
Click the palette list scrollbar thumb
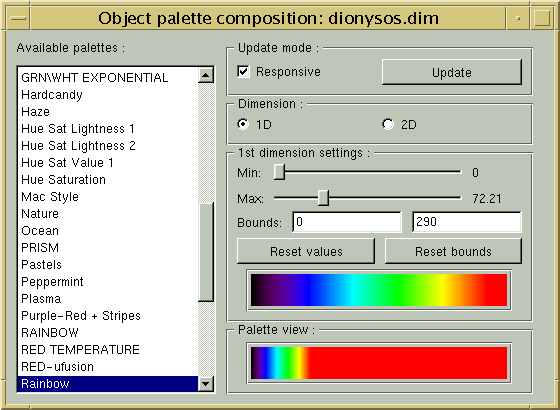[x=206, y=252]
